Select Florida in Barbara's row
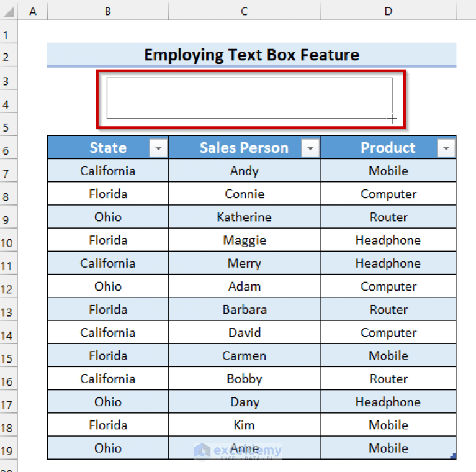The image size is (476, 472). coord(108,309)
